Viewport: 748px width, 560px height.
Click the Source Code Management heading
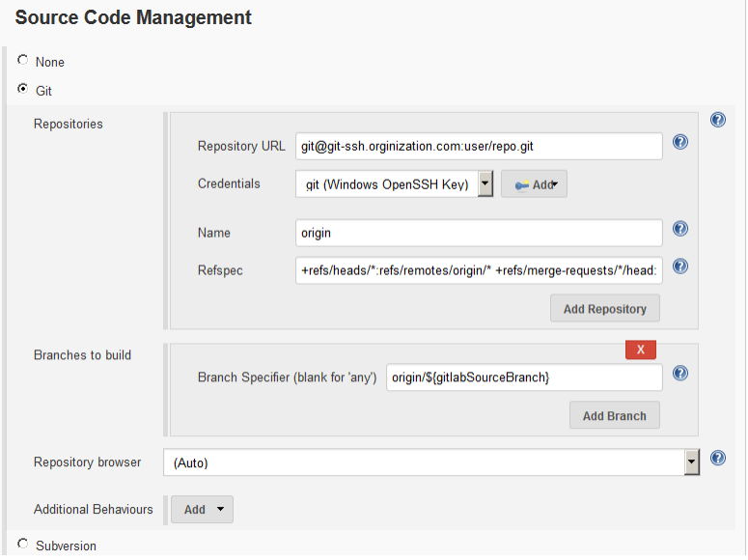tap(133, 17)
